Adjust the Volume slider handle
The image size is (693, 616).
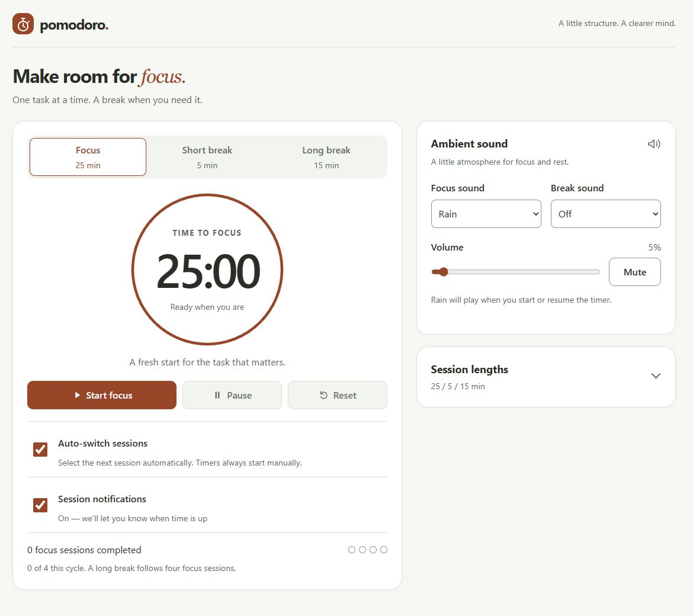click(x=443, y=272)
